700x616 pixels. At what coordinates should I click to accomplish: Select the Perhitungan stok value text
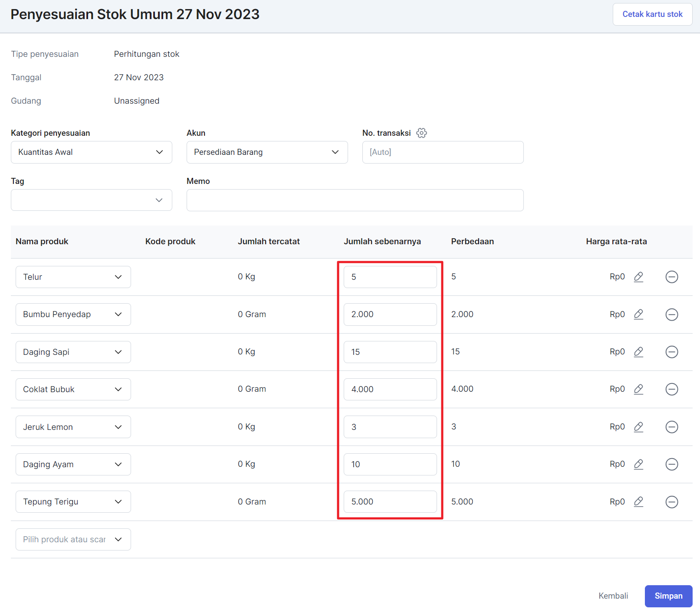tap(147, 54)
